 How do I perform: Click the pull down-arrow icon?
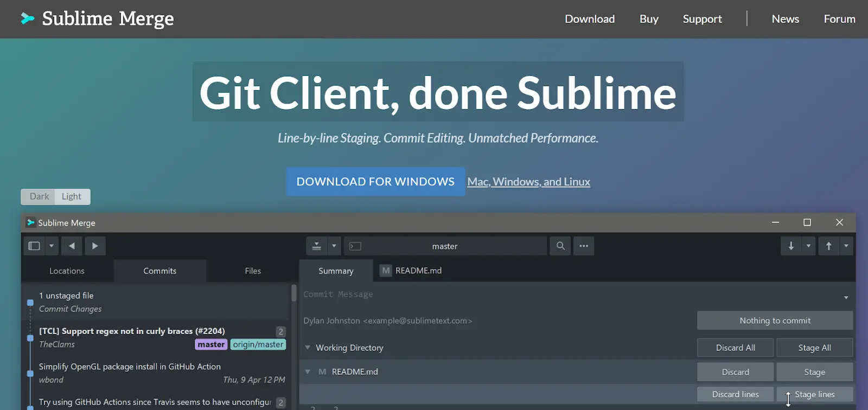click(791, 246)
